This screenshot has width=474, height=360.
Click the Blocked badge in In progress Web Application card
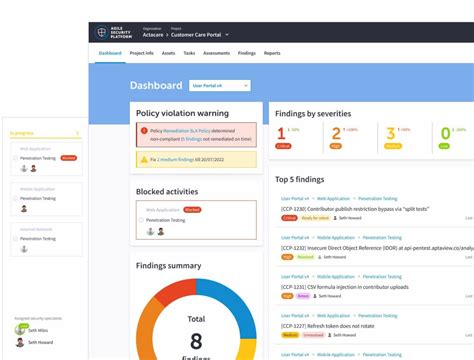(69, 158)
